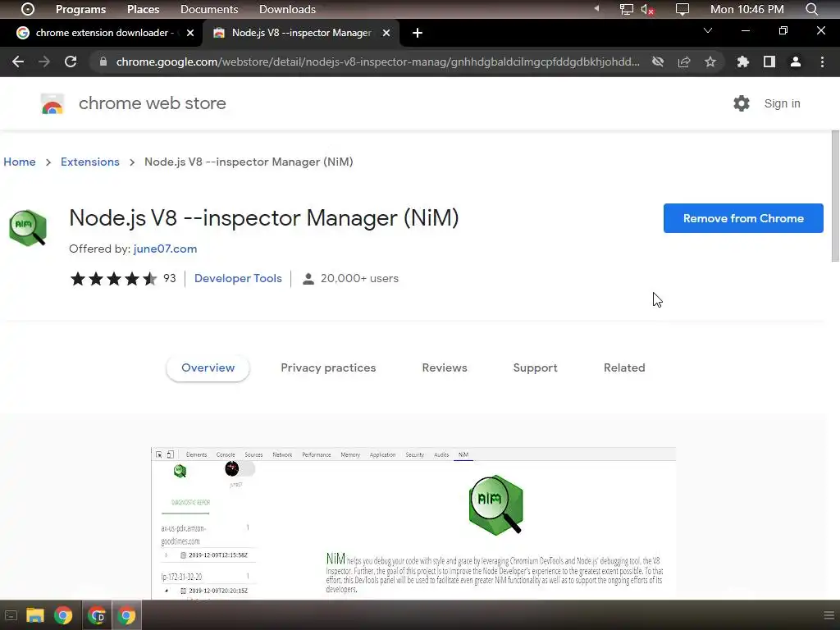Open the Documents menu

point(209,9)
